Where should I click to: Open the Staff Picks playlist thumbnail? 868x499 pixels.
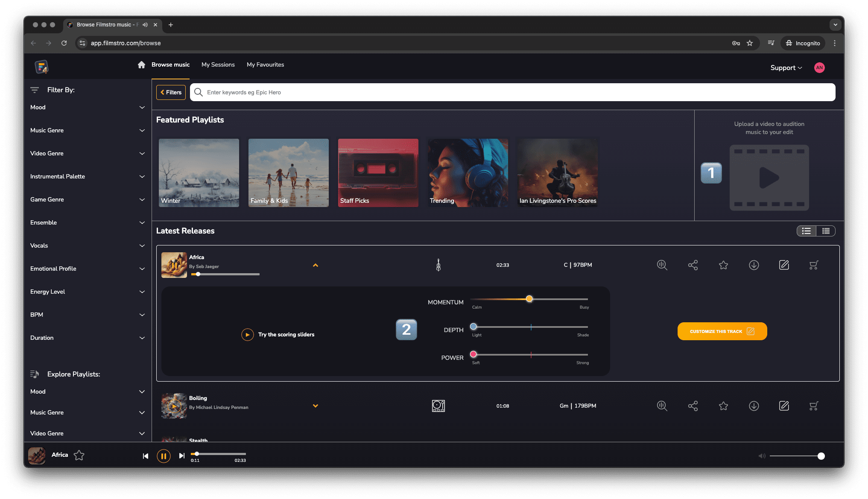point(378,172)
